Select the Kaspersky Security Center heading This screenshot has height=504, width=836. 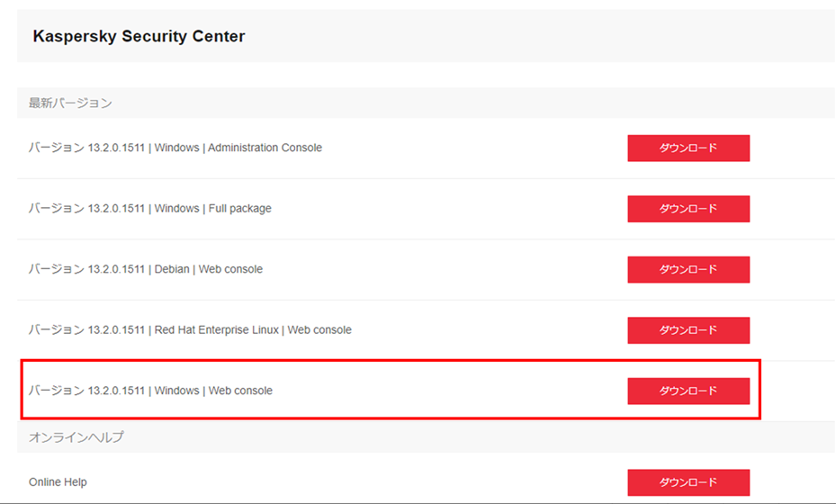click(x=139, y=36)
